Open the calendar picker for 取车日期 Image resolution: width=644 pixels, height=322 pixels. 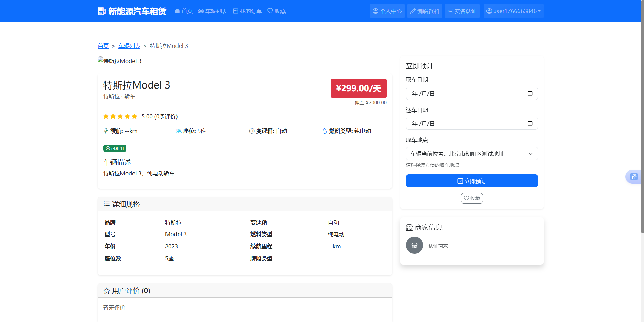point(530,93)
